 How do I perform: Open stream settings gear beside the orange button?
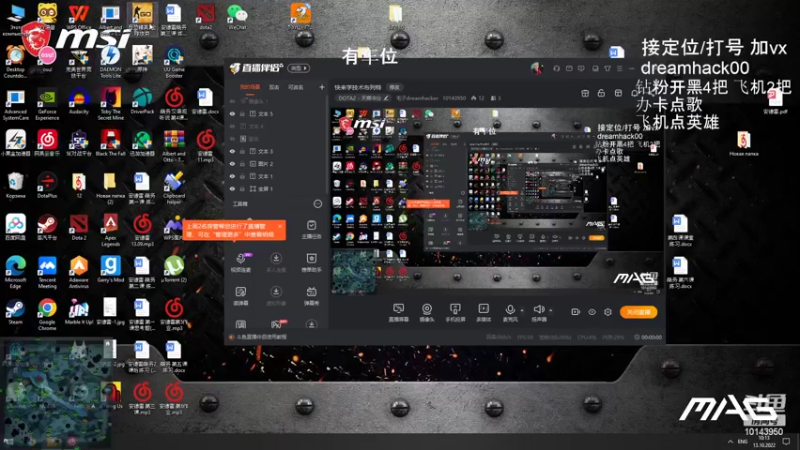(608, 312)
